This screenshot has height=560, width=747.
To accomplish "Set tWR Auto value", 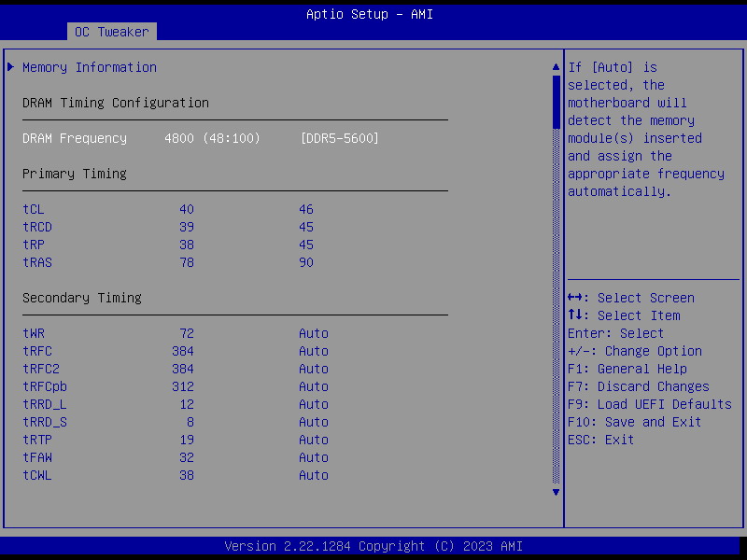I will pos(314,333).
